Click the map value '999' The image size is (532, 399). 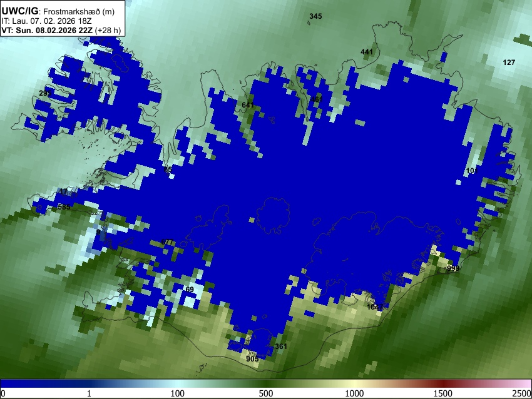click(453, 268)
